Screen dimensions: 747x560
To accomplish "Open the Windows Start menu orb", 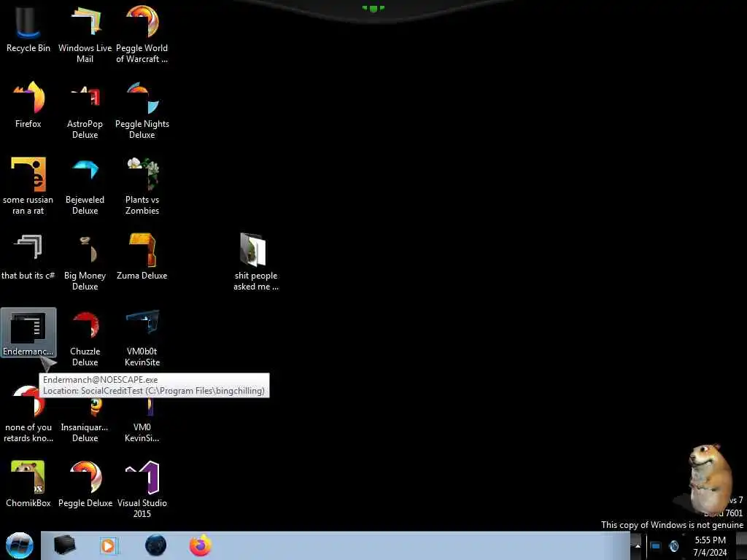I will click(20, 545).
